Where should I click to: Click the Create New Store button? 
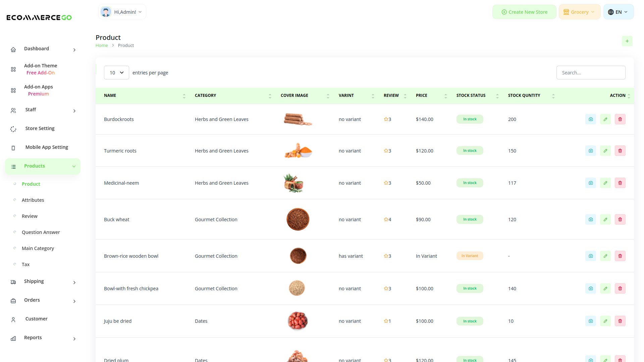click(x=524, y=12)
